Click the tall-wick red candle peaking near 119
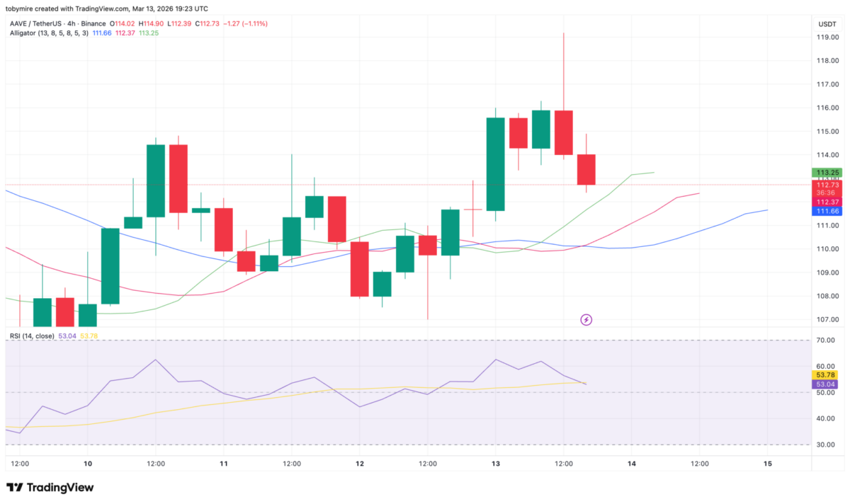This screenshot has width=850, height=504. (x=564, y=132)
